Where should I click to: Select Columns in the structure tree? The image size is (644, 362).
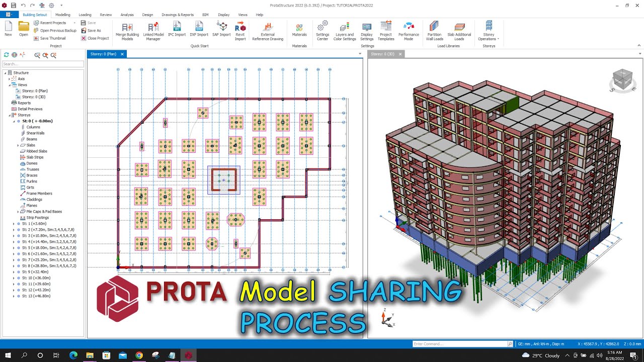pyautogui.click(x=33, y=127)
